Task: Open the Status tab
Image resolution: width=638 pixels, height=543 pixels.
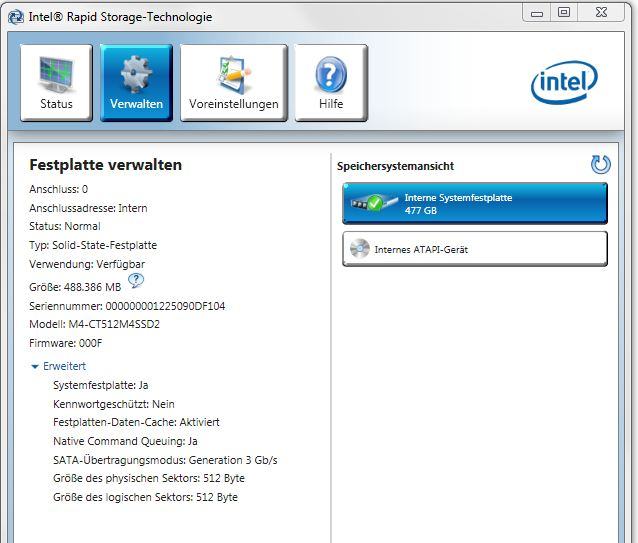Action: point(56,83)
